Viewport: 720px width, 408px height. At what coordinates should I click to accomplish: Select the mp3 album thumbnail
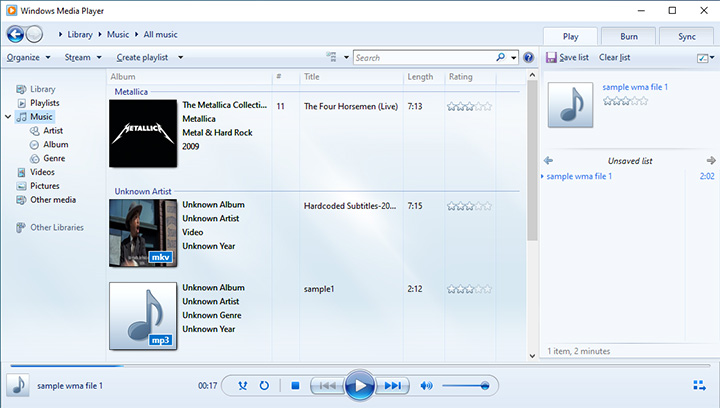pyautogui.click(x=143, y=316)
